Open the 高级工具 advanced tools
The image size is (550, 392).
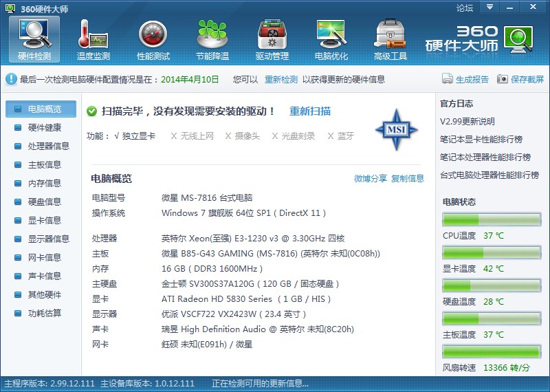[390, 39]
